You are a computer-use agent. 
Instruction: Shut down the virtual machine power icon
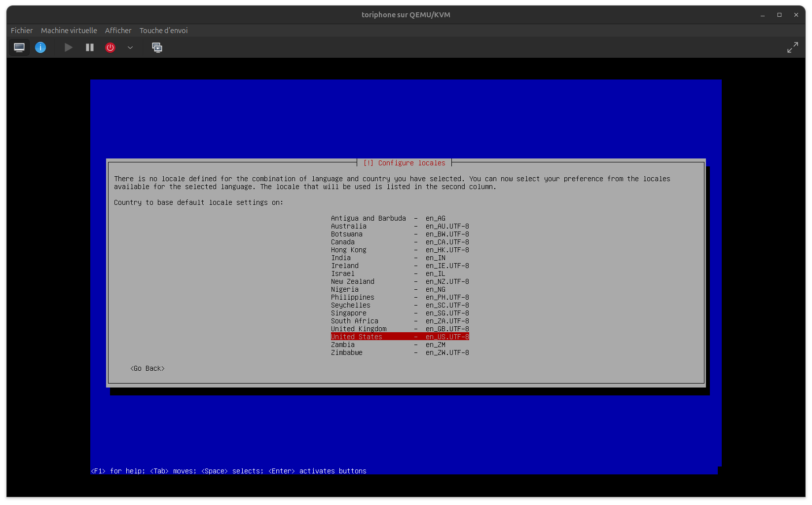pos(110,47)
